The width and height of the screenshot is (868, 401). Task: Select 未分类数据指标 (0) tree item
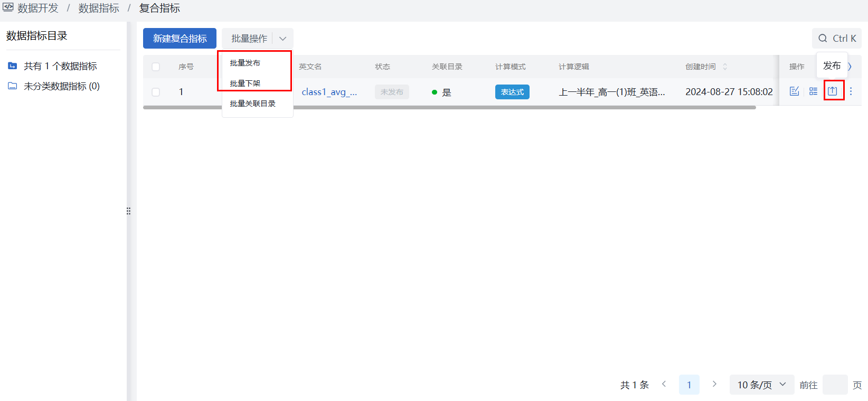[62, 86]
